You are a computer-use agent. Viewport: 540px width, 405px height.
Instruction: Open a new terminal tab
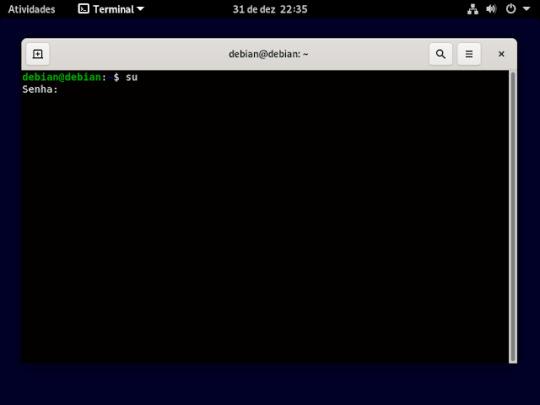click(x=38, y=54)
